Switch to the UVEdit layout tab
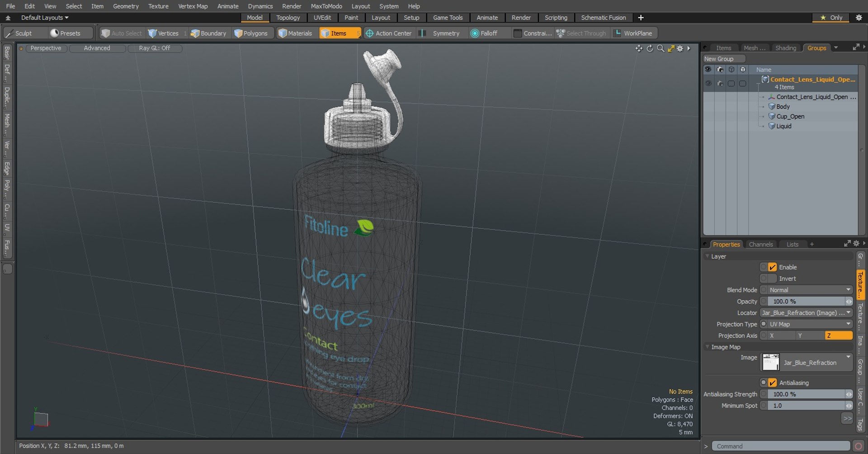Image resolution: width=868 pixels, height=454 pixels. pos(322,18)
